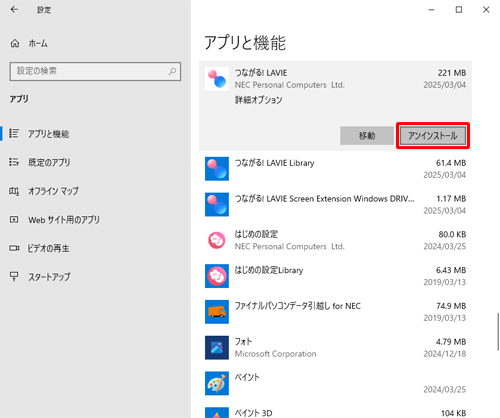Select the はじめの設定Library entry
The width and height of the screenshot is (500, 418).
(335, 276)
